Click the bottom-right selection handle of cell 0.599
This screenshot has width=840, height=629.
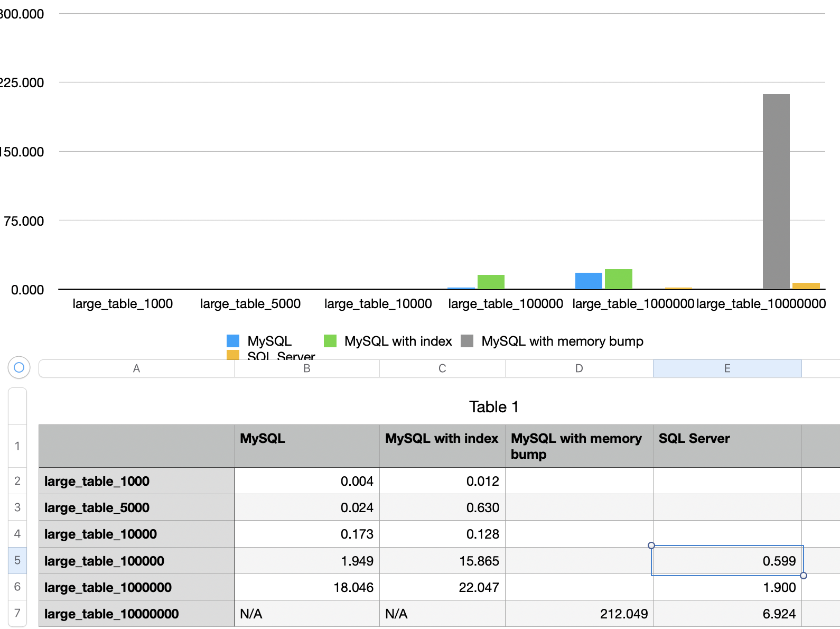point(804,576)
